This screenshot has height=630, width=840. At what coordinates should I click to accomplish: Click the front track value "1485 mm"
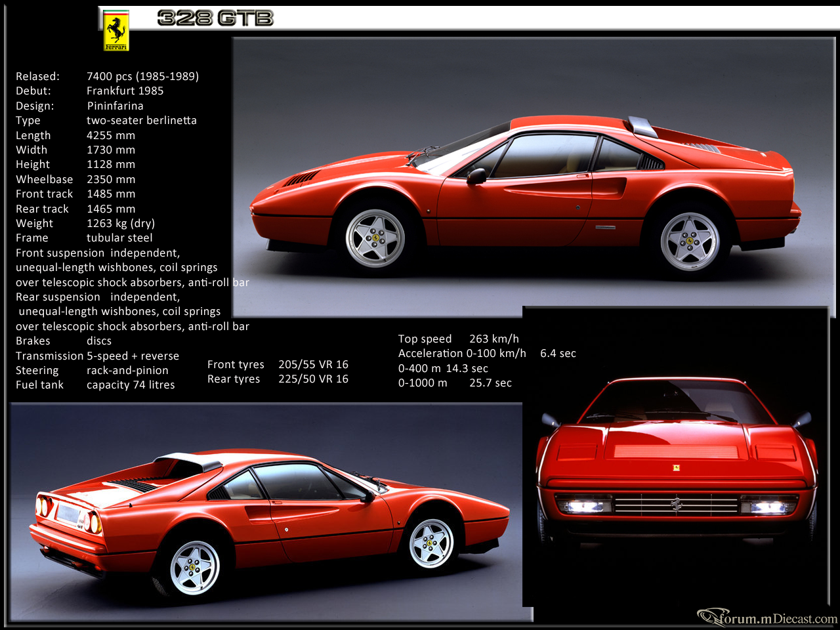[x=111, y=194]
